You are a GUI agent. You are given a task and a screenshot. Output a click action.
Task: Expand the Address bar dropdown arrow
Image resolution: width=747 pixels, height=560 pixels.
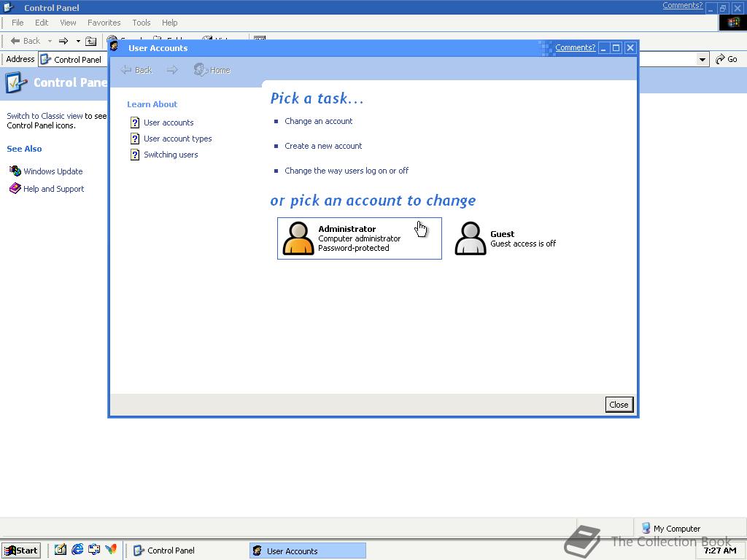pyautogui.click(x=703, y=60)
